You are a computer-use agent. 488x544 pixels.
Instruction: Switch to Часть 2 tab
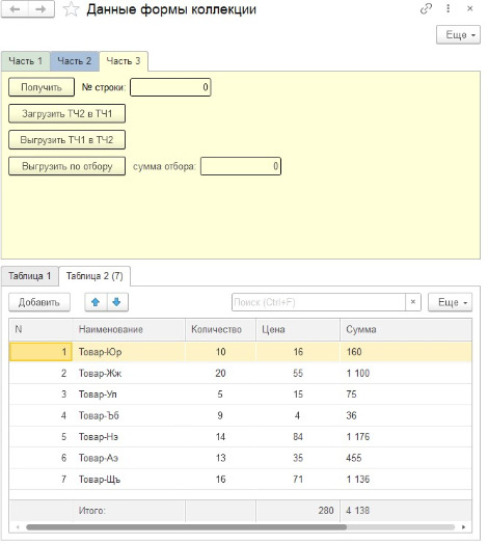tap(75, 61)
